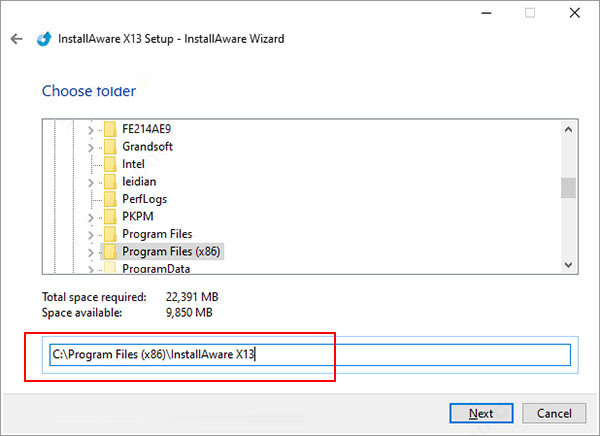Select the Program Files folder label
This screenshot has width=600, height=436.
tap(157, 234)
